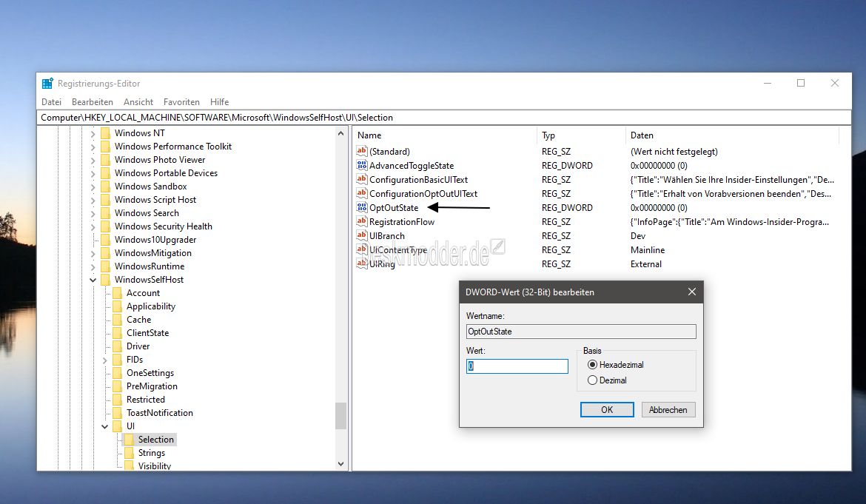Image resolution: width=866 pixels, height=504 pixels.
Task: Open the Hilfe menu
Action: click(x=219, y=102)
